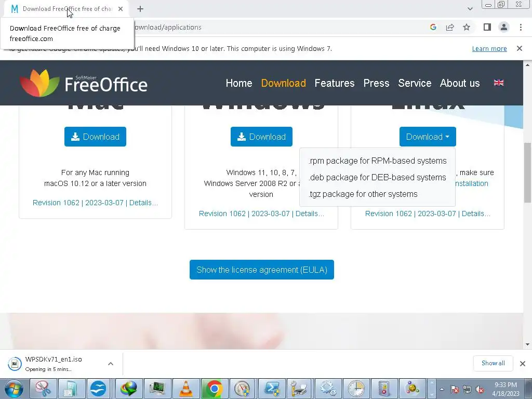This screenshot has width=532, height=399.
Task: Bookmark this page with star icon
Action: pos(467,27)
